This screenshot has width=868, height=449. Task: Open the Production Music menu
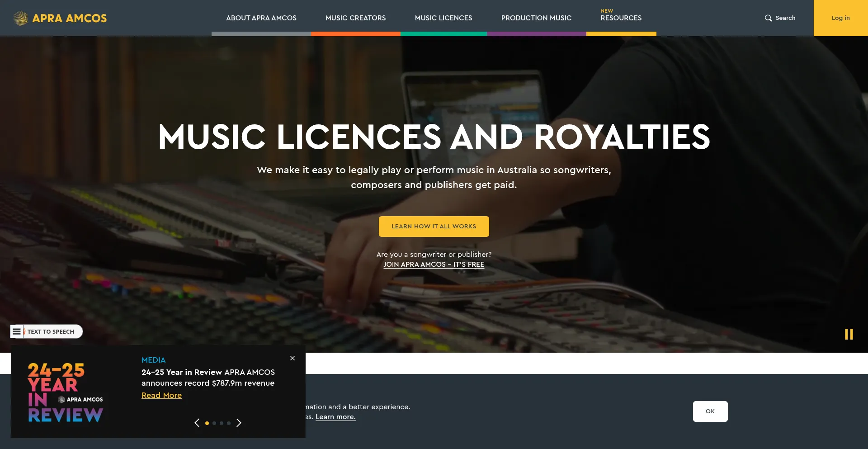(x=536, y=18)
